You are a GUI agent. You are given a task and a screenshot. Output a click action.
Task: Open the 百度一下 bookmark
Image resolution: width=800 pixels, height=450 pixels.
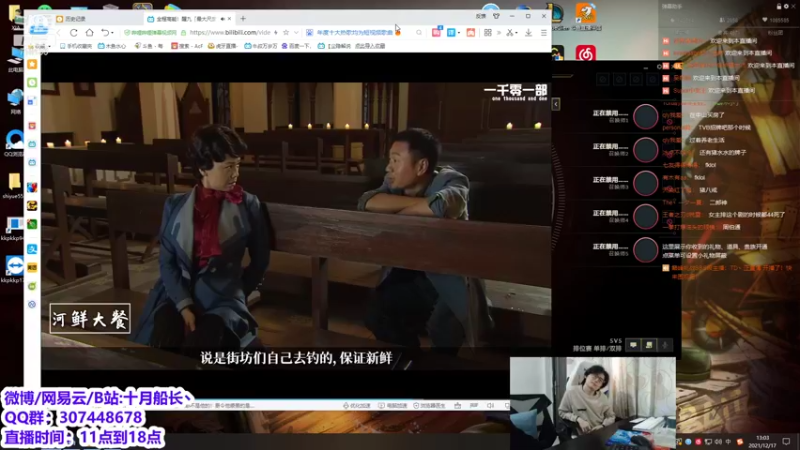(x=296, y=46)
